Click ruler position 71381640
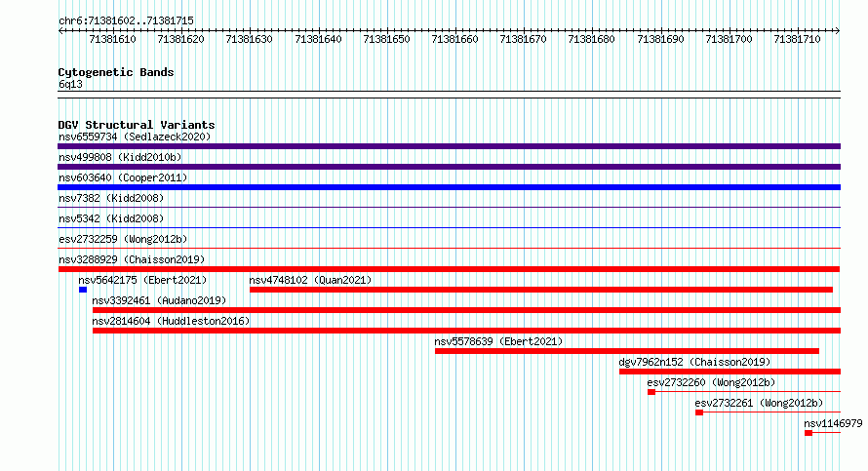Screen dimensions: 868x471 pos(318,39)
